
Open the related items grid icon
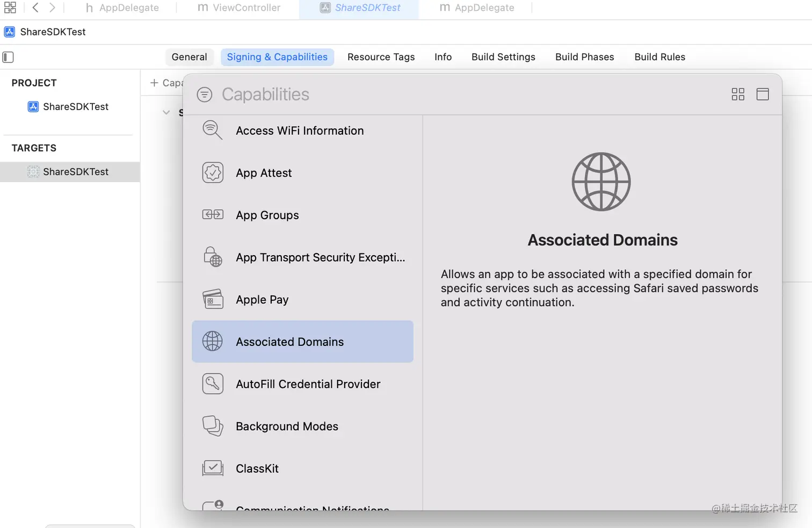[x=10, y=8]
